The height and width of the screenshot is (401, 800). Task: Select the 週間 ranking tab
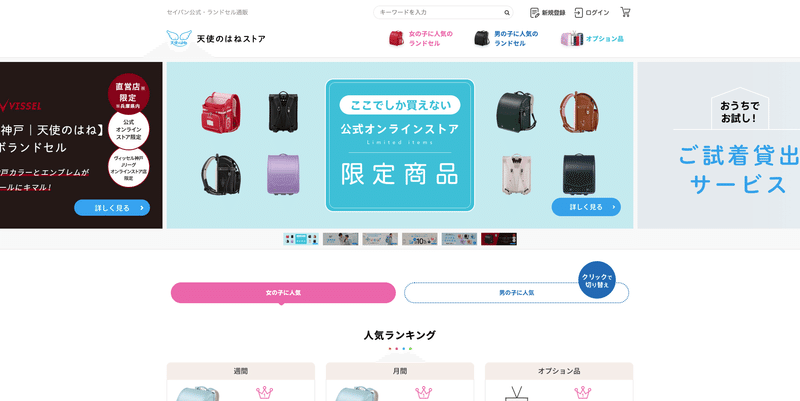[241, 371]
